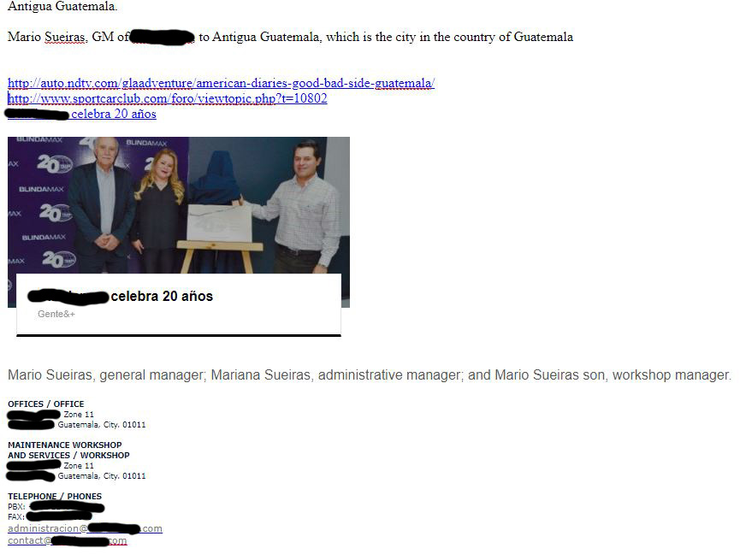Click the 'OFFICES / OFFICE' heading
Viewport: 752px width, 560px height.
click(x=46, y=404)
